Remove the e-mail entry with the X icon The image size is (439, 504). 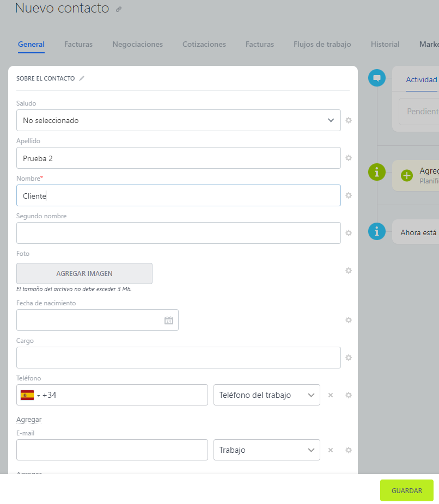pos(330,450)
